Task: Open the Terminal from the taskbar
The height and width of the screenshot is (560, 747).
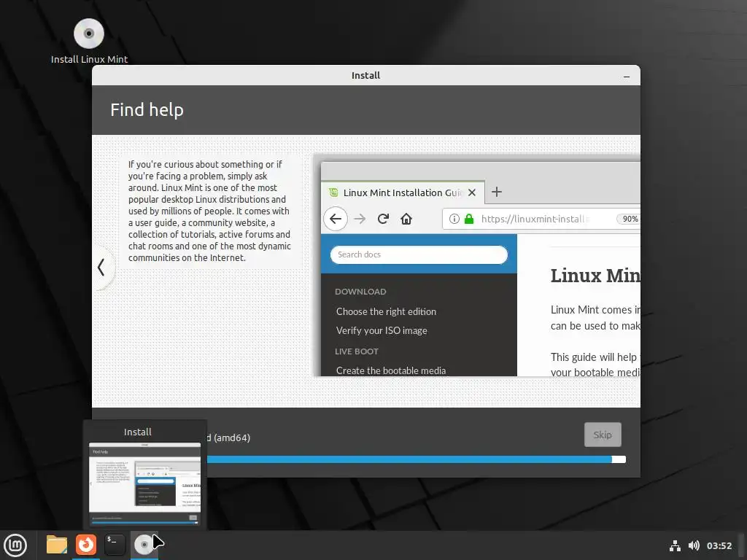Action: click(115, 545)
